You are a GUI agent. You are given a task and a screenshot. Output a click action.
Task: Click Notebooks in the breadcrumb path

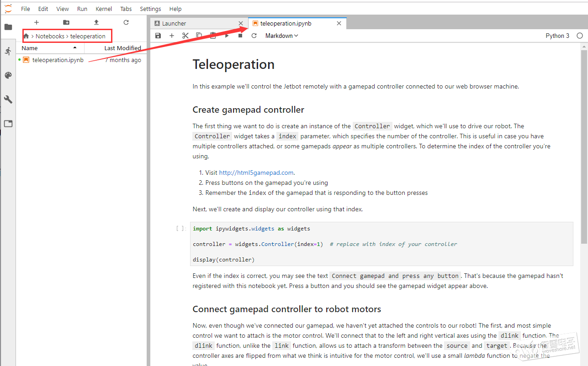point(50,36)
